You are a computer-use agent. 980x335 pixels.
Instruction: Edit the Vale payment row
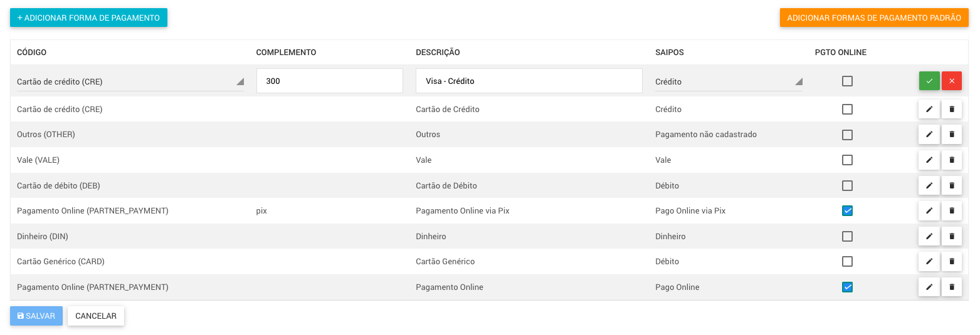(x=929, y=160)
